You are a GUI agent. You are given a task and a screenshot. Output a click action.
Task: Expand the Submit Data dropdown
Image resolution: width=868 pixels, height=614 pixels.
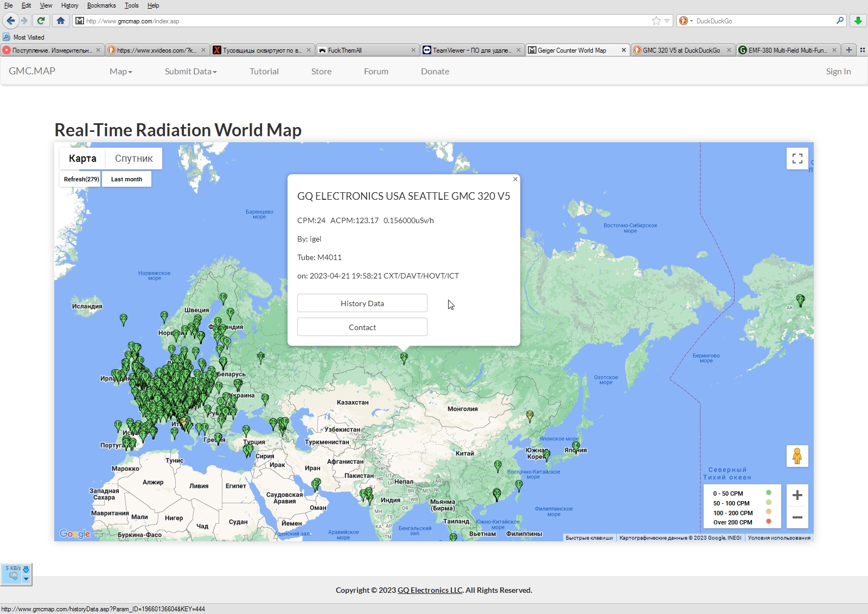(x=190, y=71)
